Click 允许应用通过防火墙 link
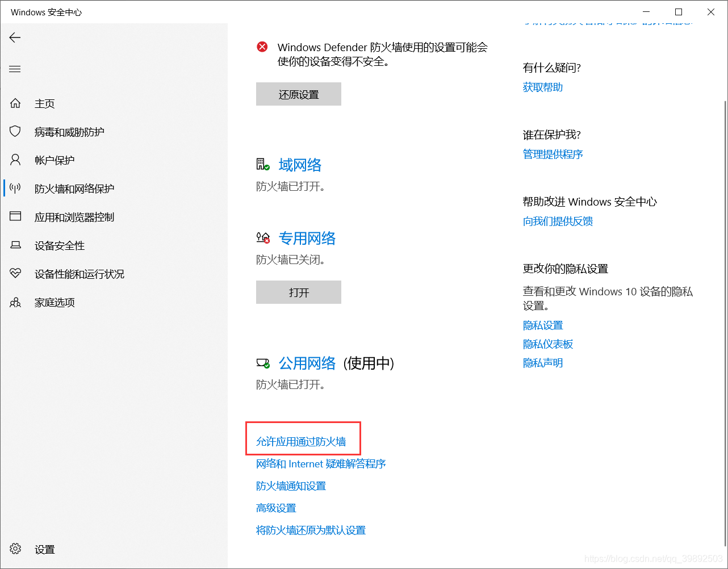This screenshot has height=569, width=728. (x=301, y=442)
